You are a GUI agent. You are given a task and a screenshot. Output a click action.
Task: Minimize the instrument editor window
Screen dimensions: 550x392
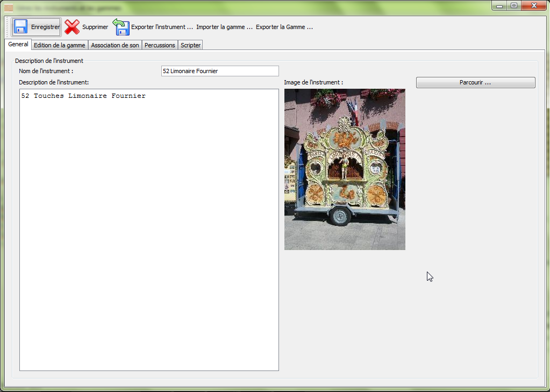click(499, 6)
